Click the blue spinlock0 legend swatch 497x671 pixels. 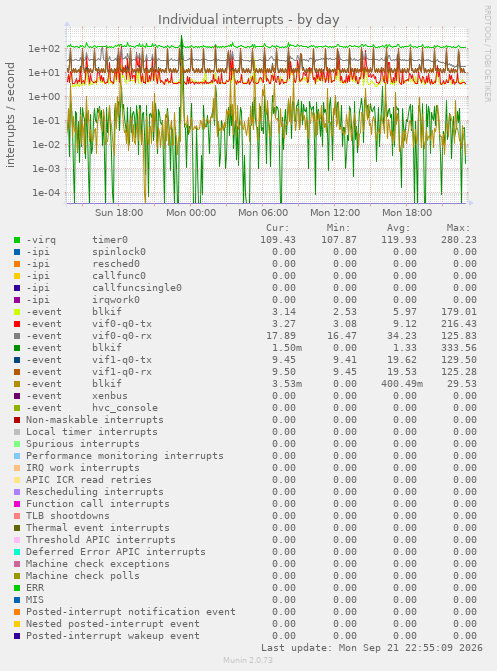pyautogui.click(x=17, y=252)
